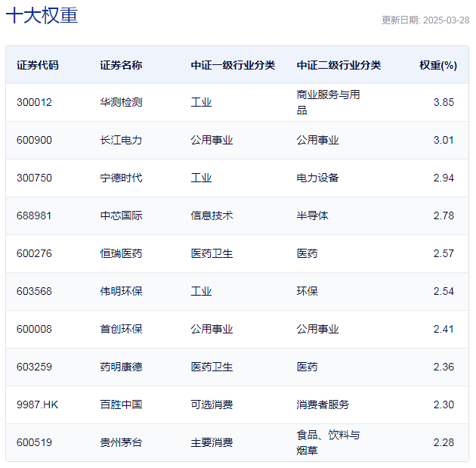Viewport: 476px width, 468px height.
Task: Select the stock name 伟明环保
Action: (121, 291)
